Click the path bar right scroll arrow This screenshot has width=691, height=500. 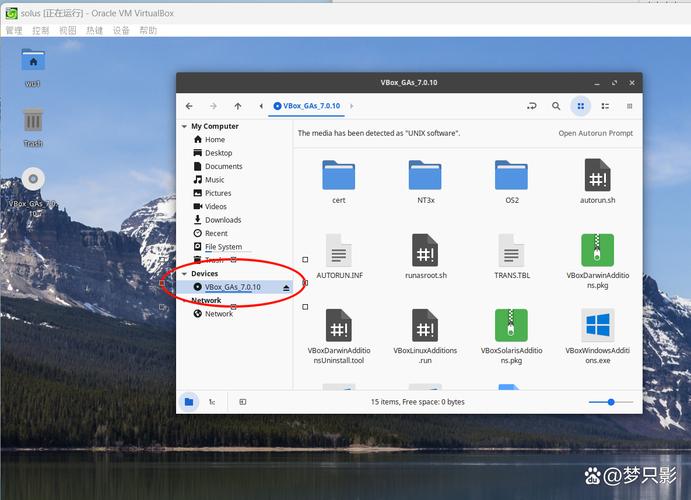pos(351,106)
